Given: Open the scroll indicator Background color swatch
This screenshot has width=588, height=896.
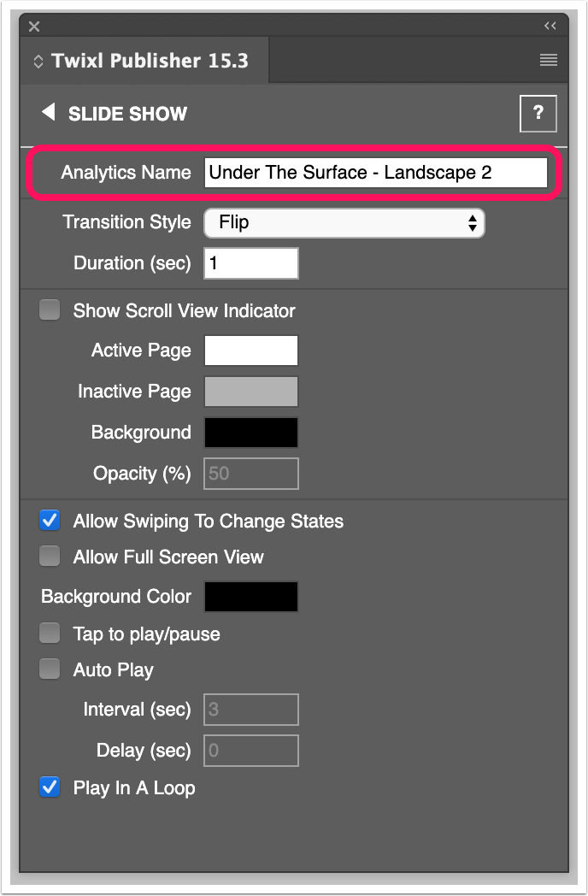Looking at the screenshot, I should click(x=251, y=433).
